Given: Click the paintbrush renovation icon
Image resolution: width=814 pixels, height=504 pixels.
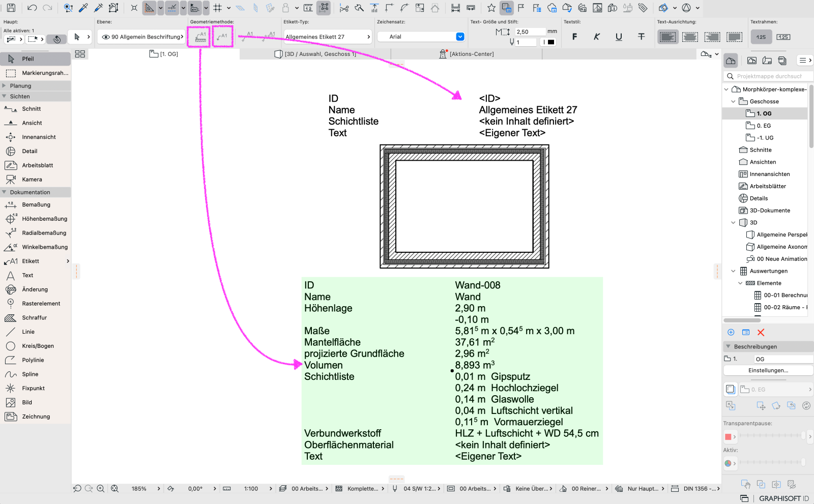Looking at the screenshot, I should click(x=628, y=8).
